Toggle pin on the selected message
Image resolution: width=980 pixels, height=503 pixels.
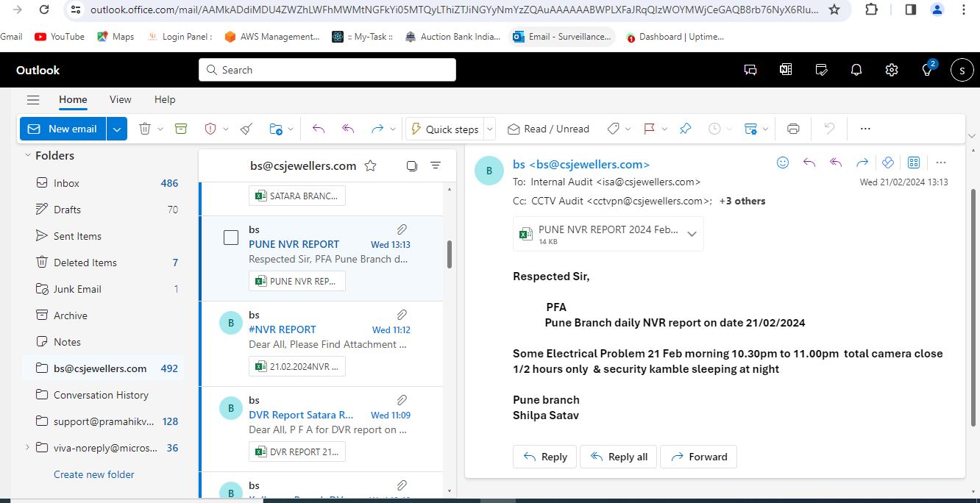coord(685,129)
